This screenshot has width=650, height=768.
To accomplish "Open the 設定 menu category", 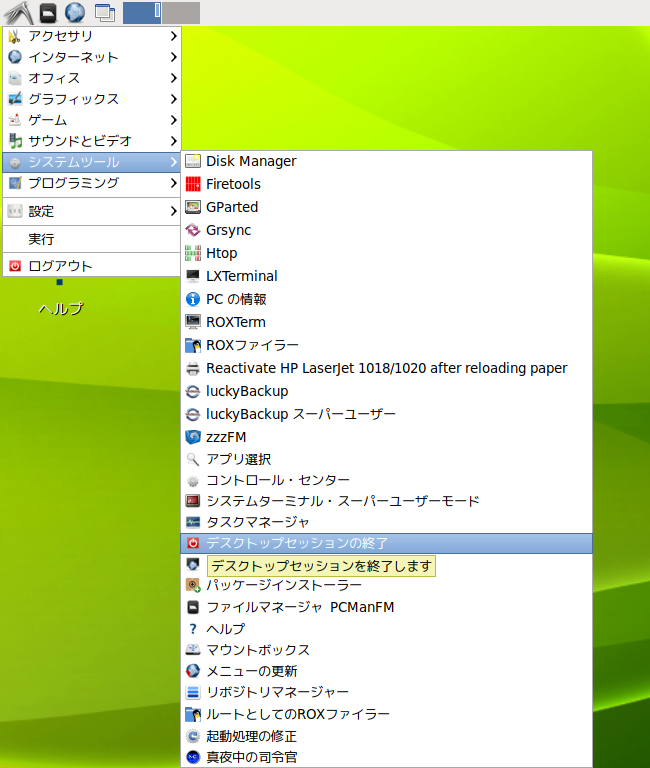I will point(92,212).
